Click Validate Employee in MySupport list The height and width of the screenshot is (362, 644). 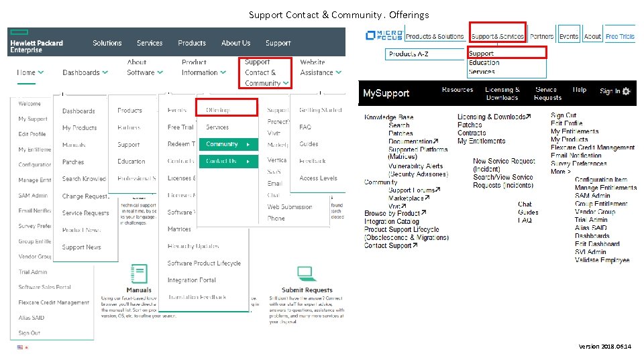tap(602, 260)
